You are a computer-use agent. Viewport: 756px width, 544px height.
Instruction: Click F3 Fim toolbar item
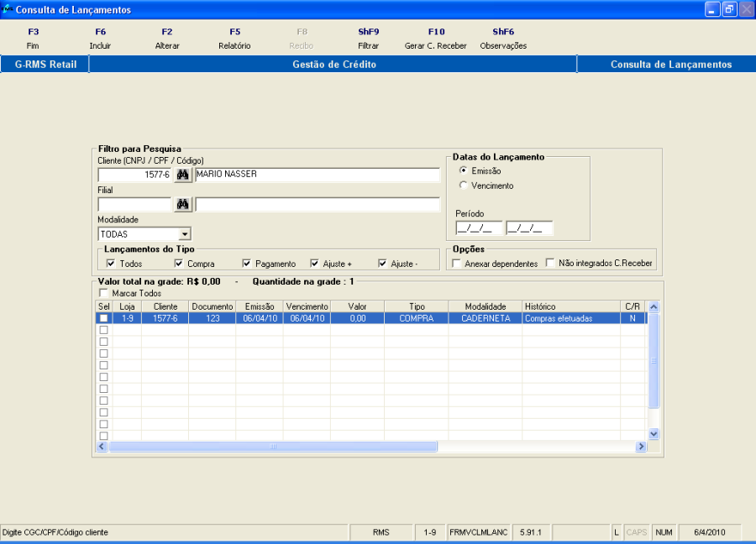click(33, 39)
